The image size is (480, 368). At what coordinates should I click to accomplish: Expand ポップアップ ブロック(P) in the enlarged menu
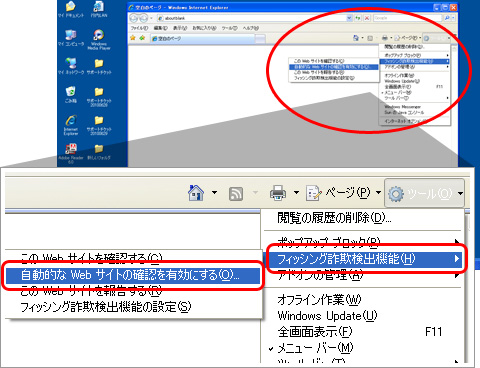(x=363, y=241)
